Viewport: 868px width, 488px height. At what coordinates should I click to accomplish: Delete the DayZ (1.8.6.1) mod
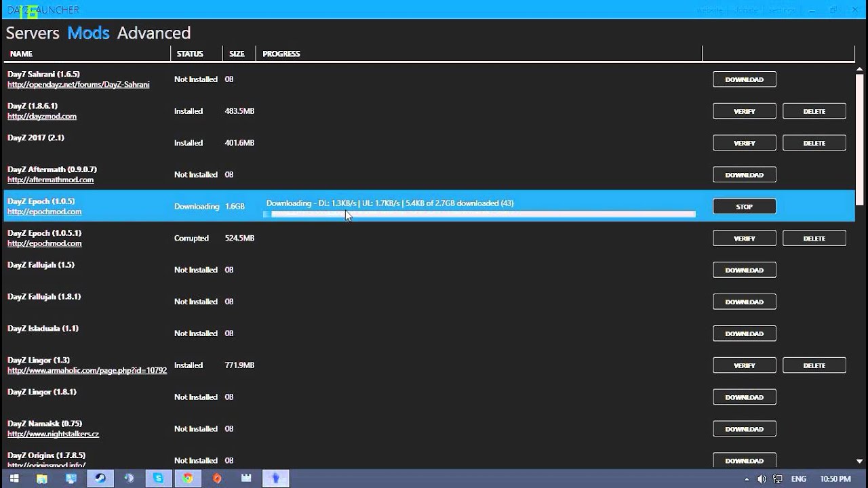tap(814, 111)
